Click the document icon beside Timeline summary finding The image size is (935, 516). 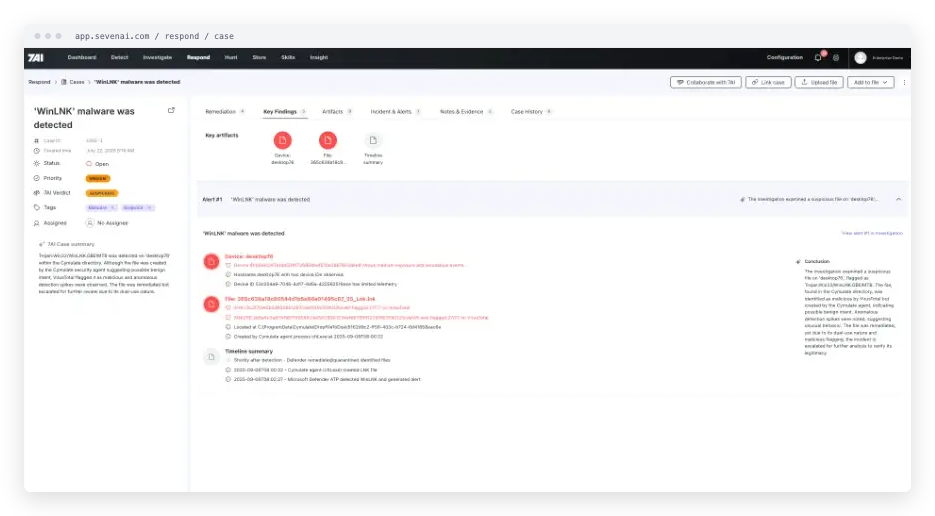[x=211, y=357]
